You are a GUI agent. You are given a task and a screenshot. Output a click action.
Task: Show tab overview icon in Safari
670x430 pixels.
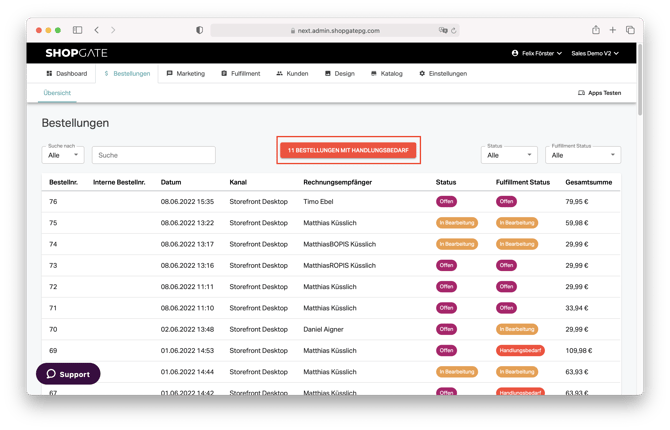pos(630,30)
